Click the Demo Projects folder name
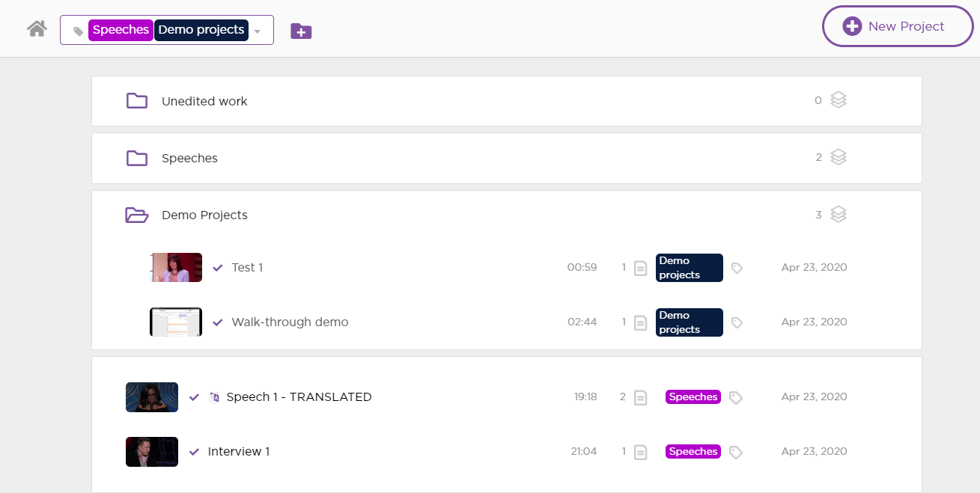This screenshot has width=980, height=493. tap(204, 215)
